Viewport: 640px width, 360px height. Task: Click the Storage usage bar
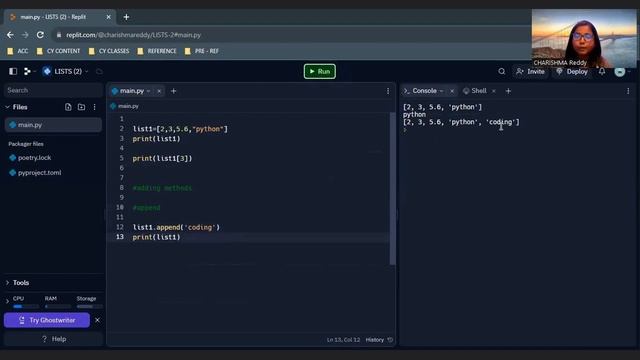click(89, 306)
